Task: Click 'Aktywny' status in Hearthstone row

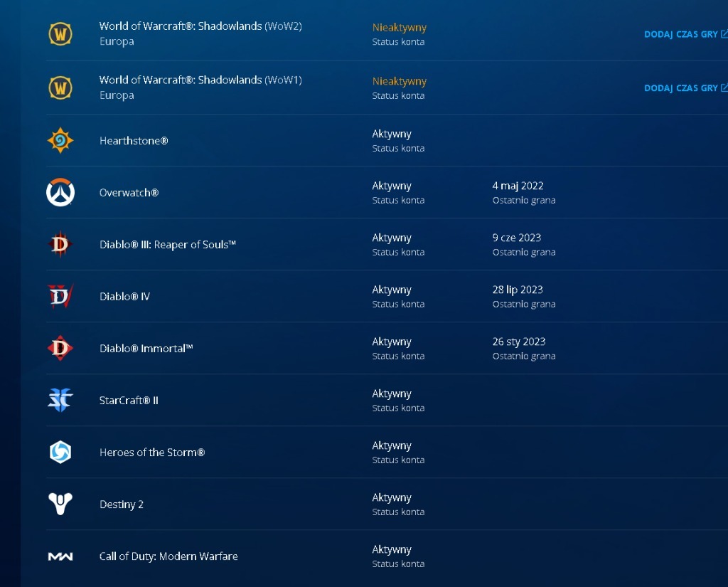Action: [392, 134]
